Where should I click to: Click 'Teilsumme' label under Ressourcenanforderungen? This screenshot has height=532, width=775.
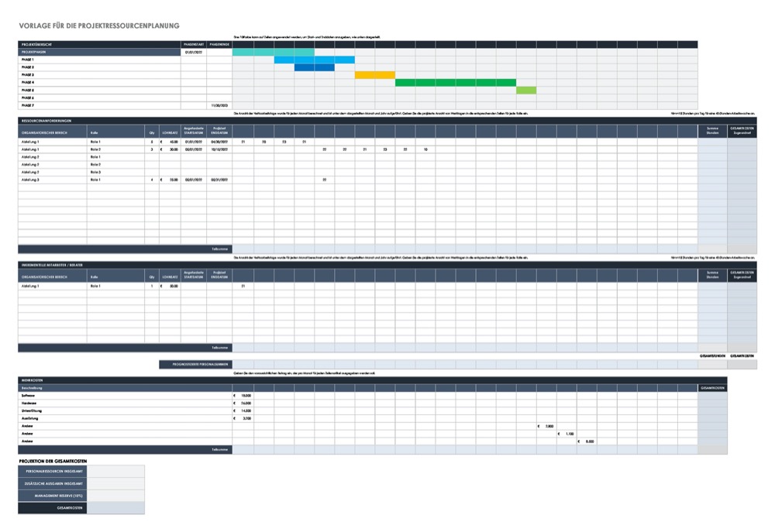[x=219, y=249]
